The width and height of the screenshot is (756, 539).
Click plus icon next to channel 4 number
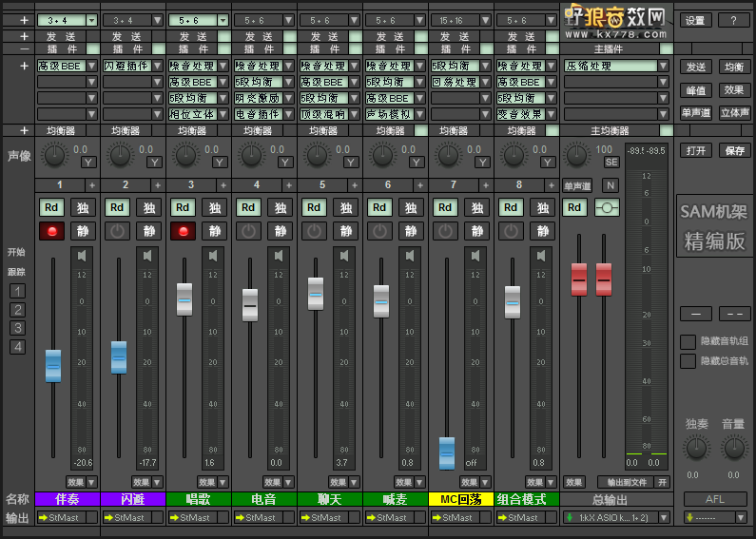[x=289, y=185]
